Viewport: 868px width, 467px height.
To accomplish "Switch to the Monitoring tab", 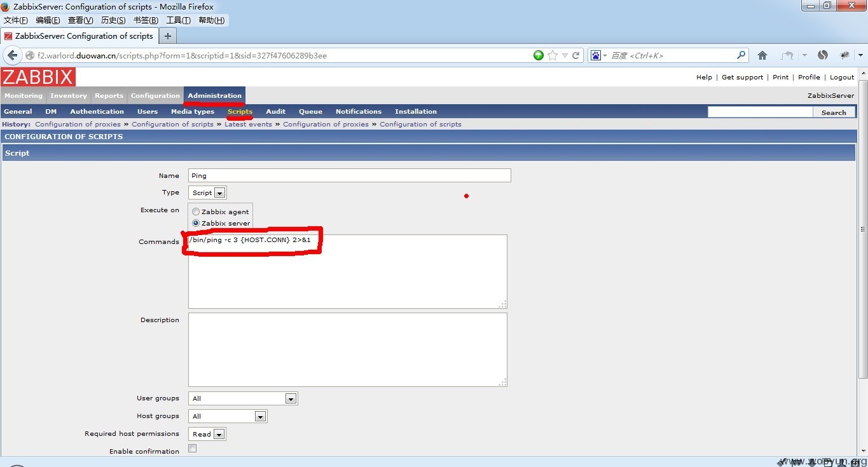I will [24, 95].
